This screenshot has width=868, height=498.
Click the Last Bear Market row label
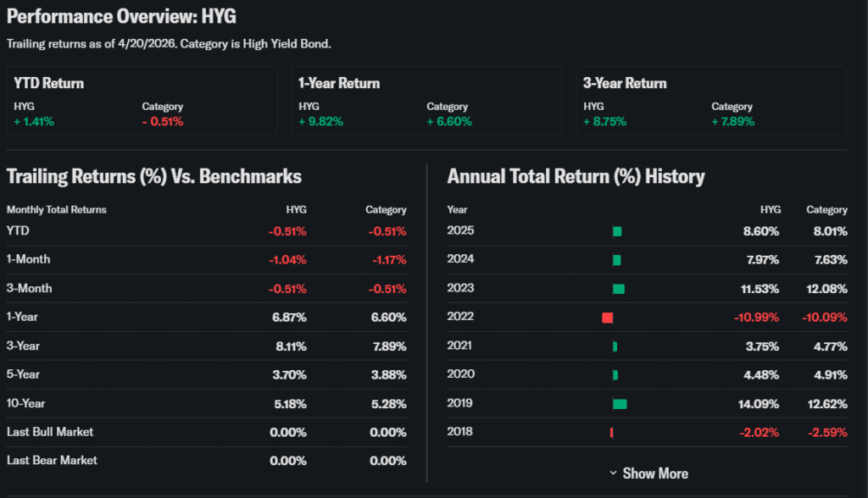52,461
